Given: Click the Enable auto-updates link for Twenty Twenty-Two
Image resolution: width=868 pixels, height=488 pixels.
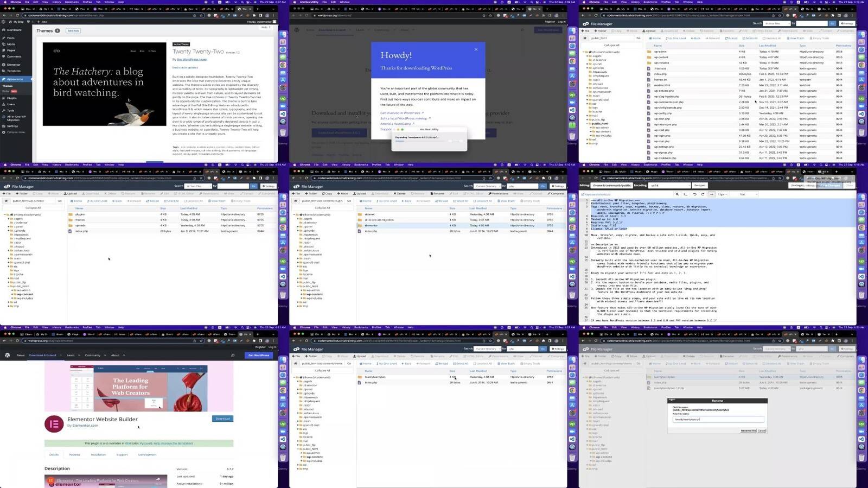Looking at the screenshot, I should (185, 67).
